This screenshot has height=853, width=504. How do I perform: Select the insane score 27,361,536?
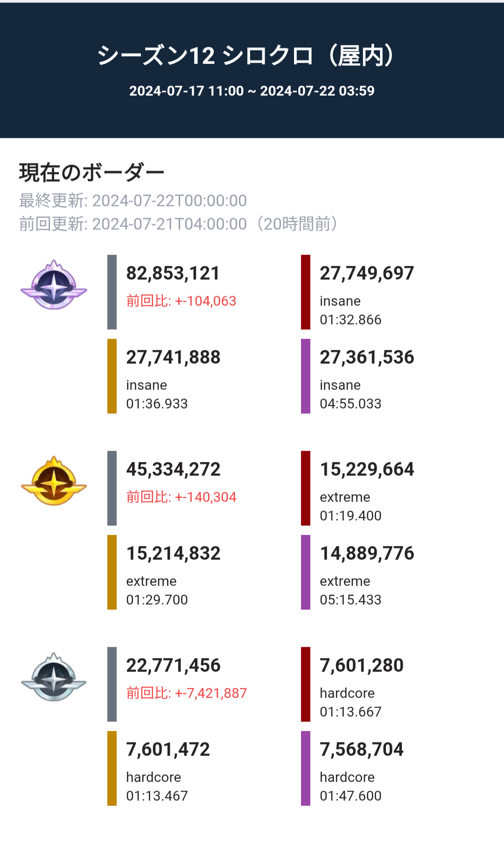367,358
